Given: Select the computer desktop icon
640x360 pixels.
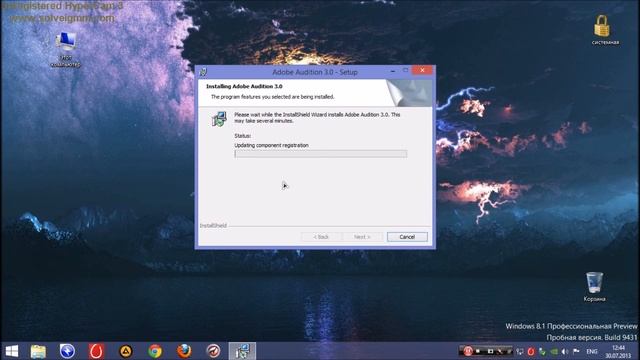Looking at the screenshot, I should (x=65, y=49).
